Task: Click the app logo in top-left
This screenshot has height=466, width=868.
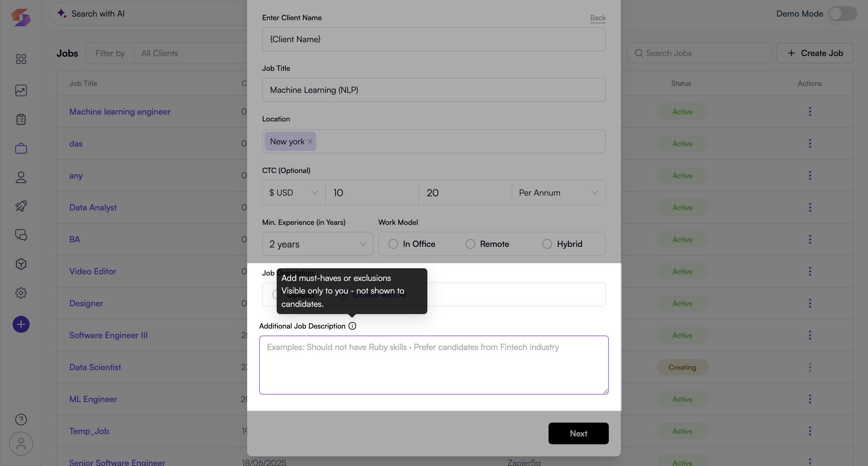Action: coord(21,17)
